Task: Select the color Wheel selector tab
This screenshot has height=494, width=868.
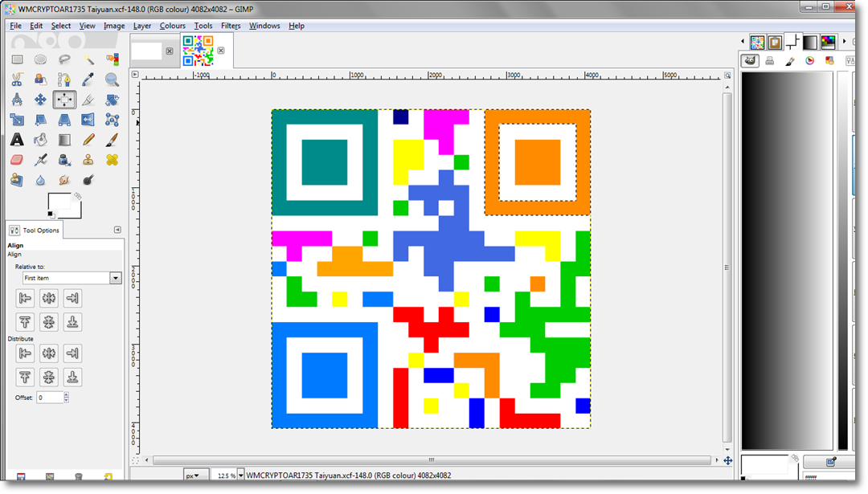Action: [x=809, y=61]
